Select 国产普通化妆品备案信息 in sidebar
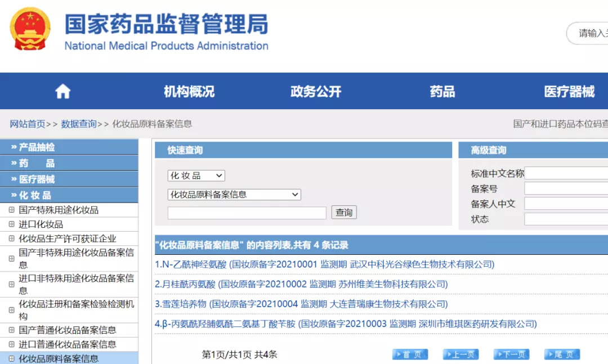608x364 pixels. [68, 330]
